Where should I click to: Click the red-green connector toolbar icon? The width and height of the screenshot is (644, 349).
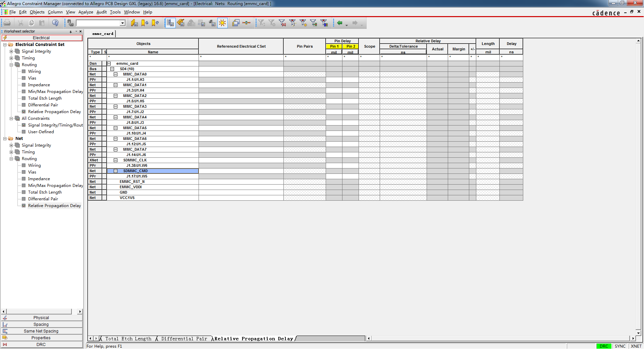(x=247, y=23)
